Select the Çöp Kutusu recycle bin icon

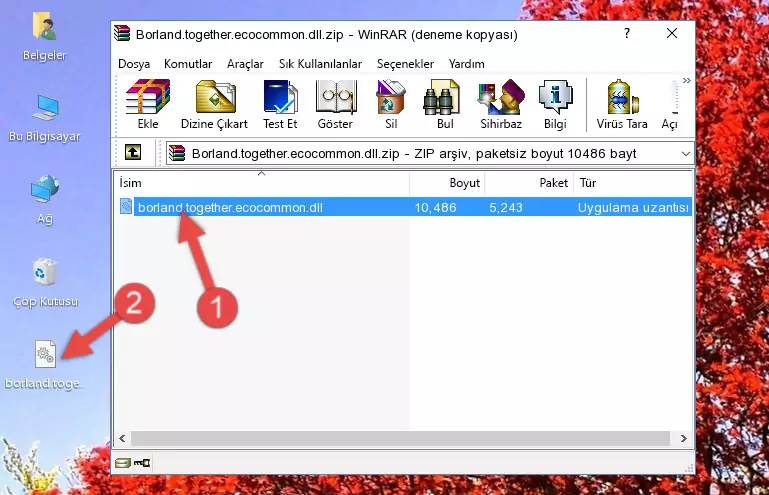(45, 283)
